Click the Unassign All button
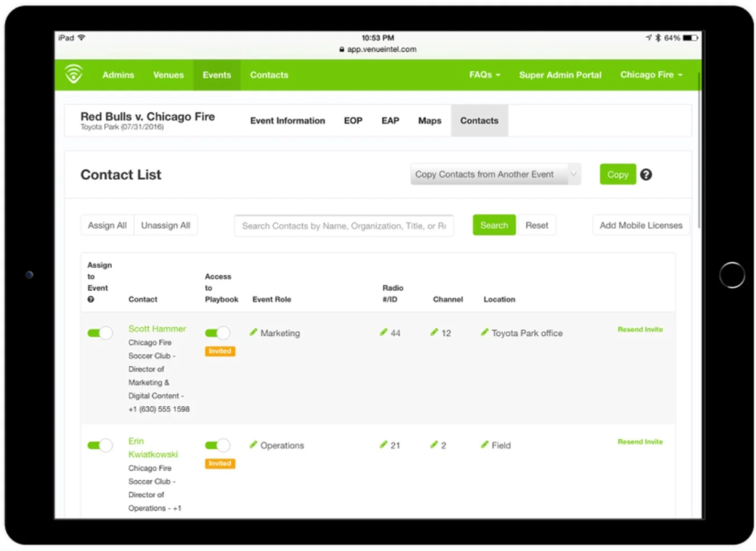The width and height of the screenshot is (756, 551). [165, 225]
